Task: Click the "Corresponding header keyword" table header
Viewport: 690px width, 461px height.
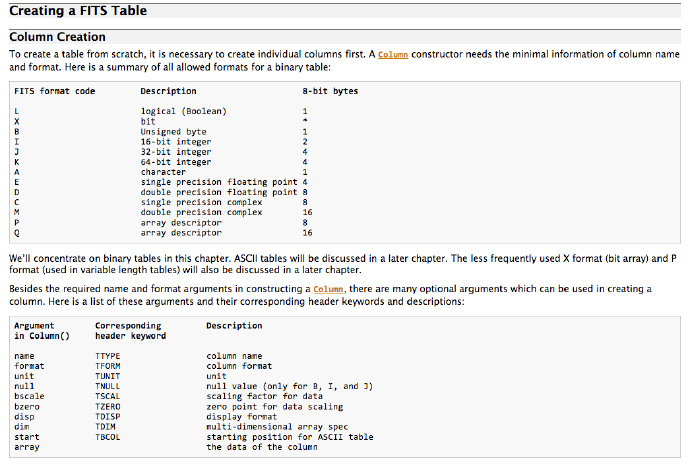Action: pos(130,330)
